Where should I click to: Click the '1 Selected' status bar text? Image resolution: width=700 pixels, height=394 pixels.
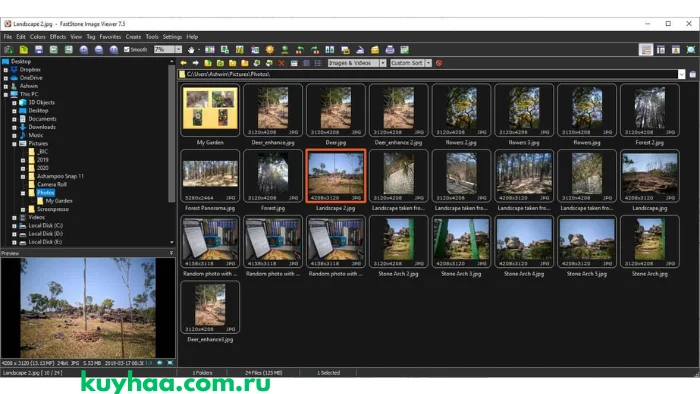tap(329, 373)
